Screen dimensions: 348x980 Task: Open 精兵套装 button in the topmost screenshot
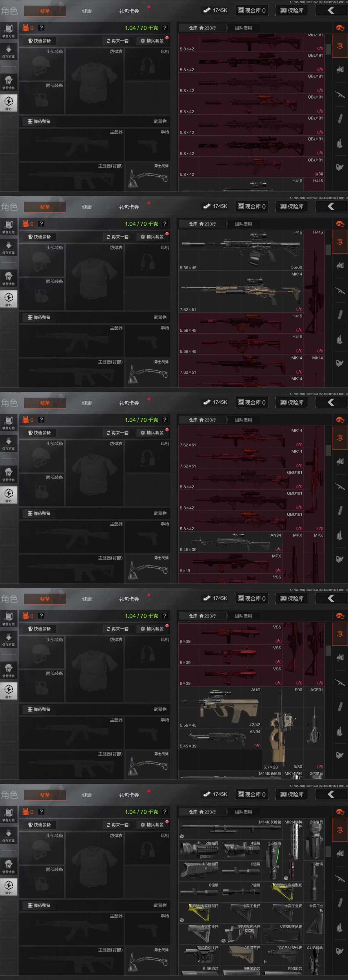(x=153, y=41)
